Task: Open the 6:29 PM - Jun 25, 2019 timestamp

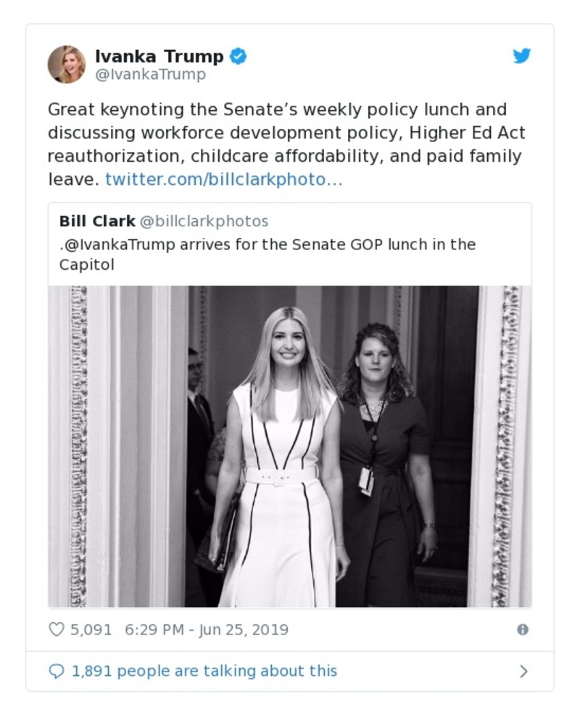Action: click(x=207, y=629)
